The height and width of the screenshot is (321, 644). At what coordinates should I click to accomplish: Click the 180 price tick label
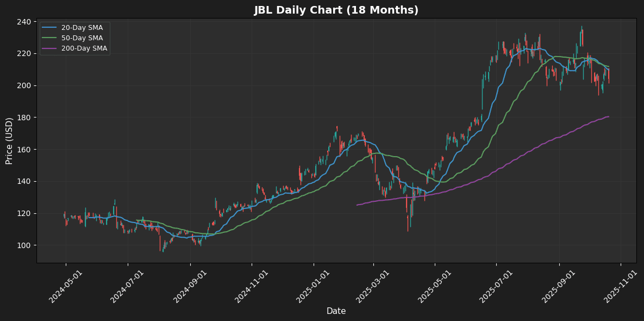(x=26, y=118)
